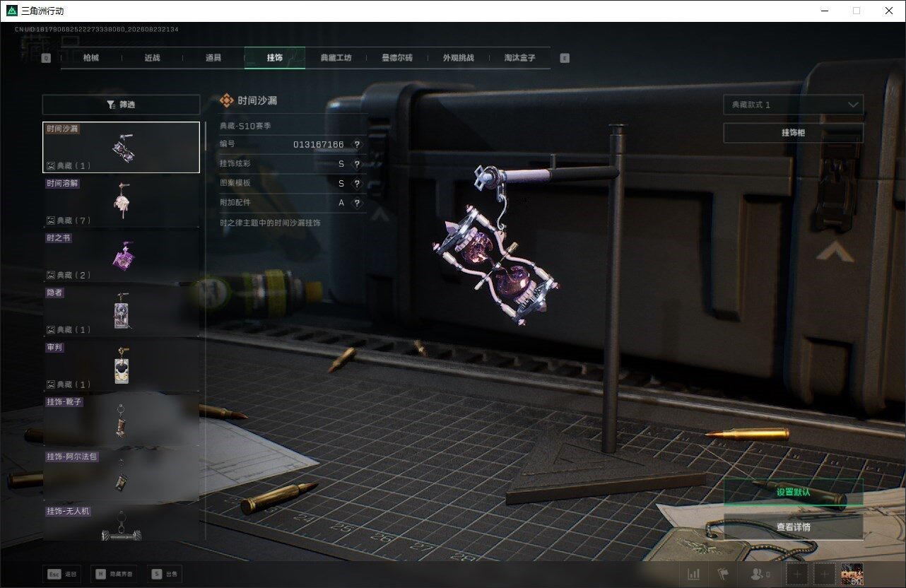The width and height of the screenshot is (906, 588).
Task: Select the 挂饰 tab
Action: 275,58
